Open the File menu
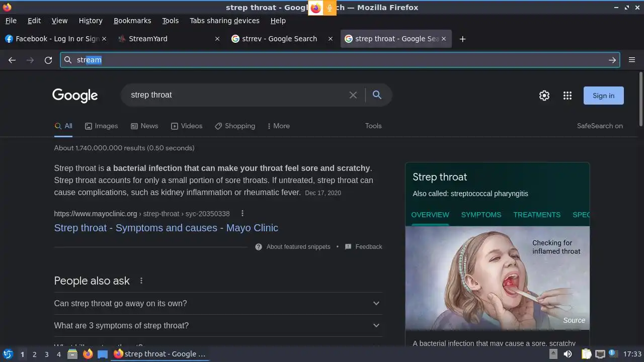Image resolution: width=644 pixels, height=362 pixels. coord(11,21)
